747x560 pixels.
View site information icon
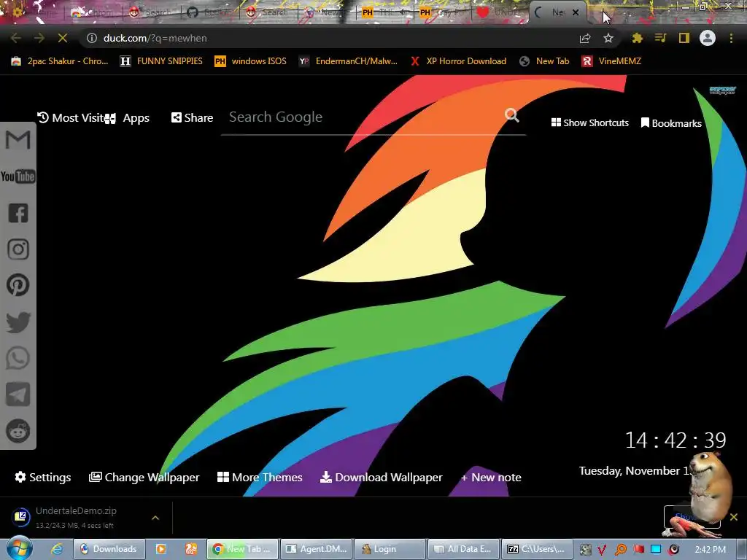coord(92,38)
